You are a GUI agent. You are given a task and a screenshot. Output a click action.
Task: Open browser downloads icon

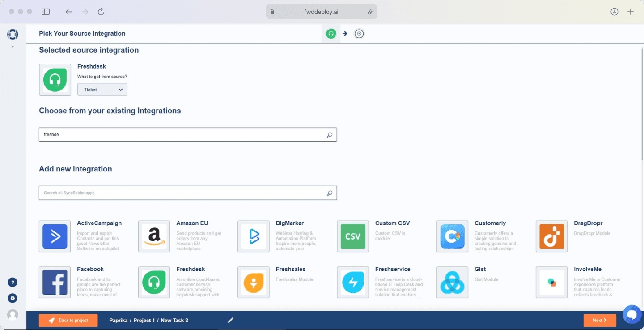(x=614, y=12)
